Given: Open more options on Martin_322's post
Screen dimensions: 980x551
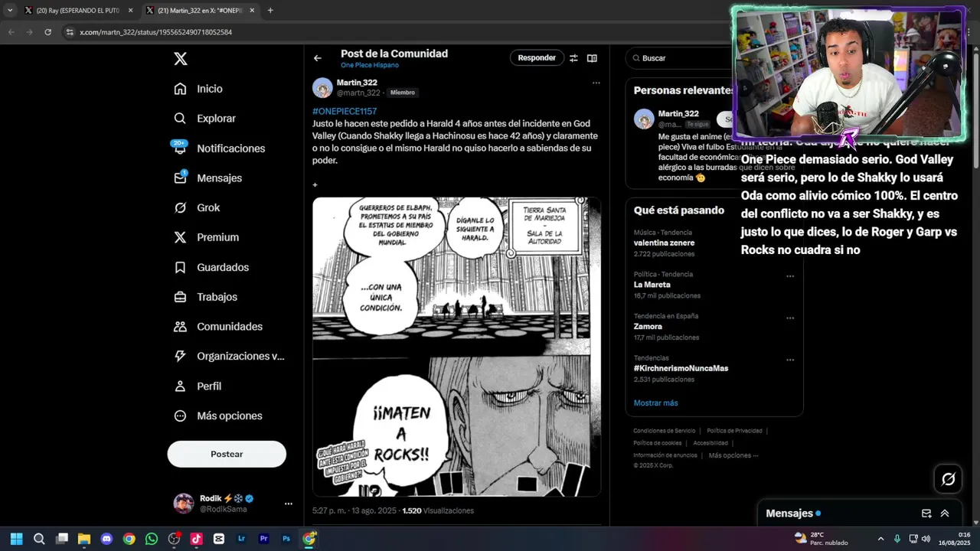Looking at the screenshot, I should (x=596, y=83).
